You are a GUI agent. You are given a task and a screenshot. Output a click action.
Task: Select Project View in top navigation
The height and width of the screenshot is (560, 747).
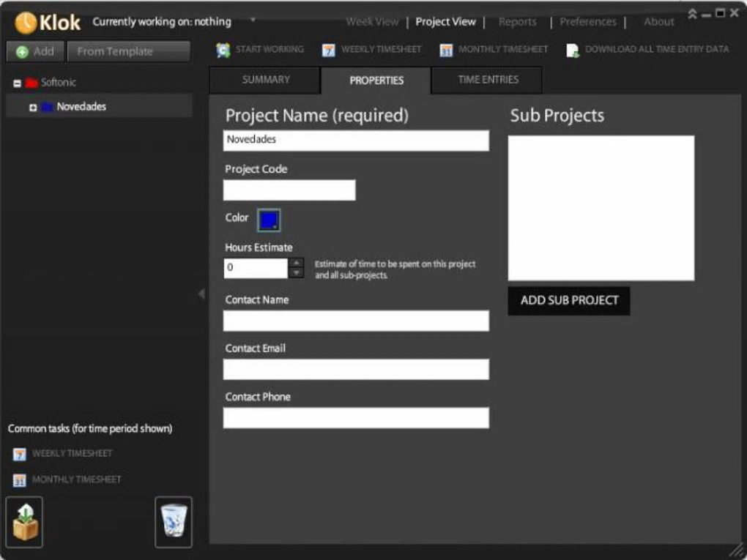(445, 21)
